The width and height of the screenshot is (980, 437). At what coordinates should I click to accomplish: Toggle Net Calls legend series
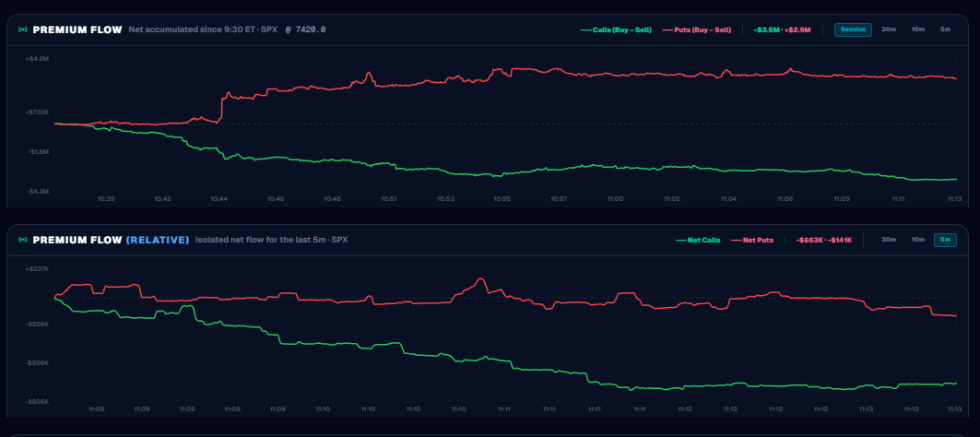pos(698,240)
